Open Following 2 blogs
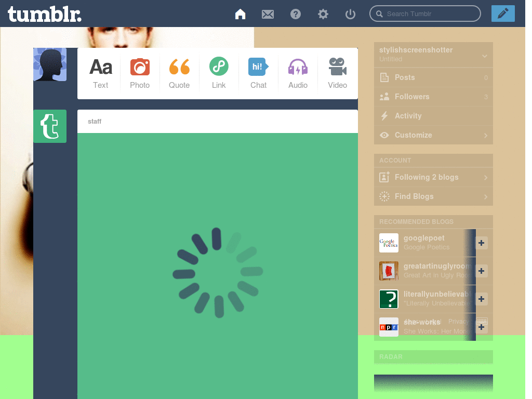The height and width of the screenshot is (399, 532). [x=433, y=177]
